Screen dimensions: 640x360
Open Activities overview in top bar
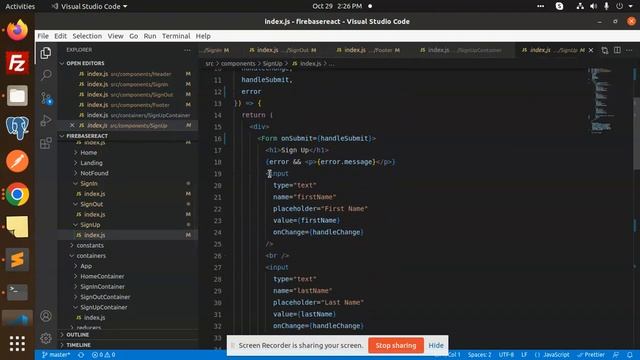coord(20,6)
